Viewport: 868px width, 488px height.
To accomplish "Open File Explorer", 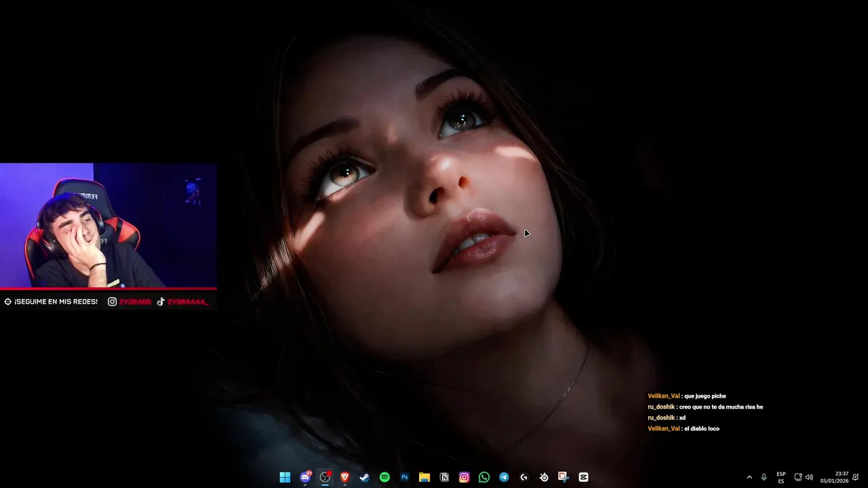I will pyautogui.click(x=425, y=477).
